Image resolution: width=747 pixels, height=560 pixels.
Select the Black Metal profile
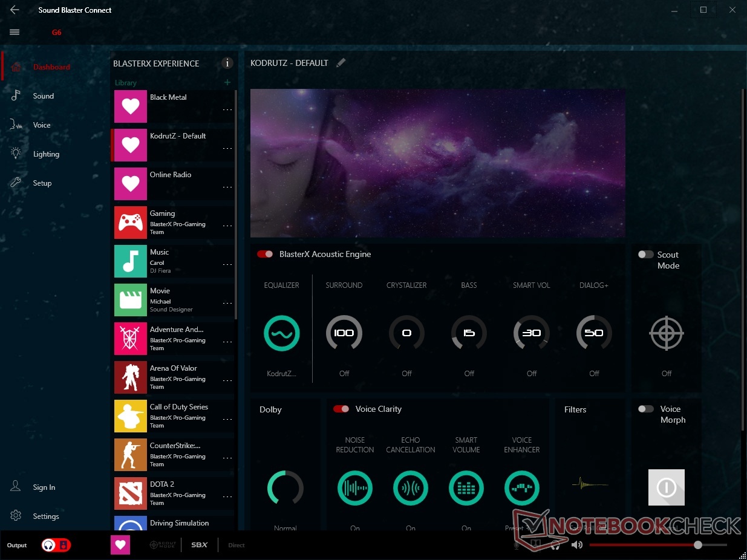coord(174,106)
